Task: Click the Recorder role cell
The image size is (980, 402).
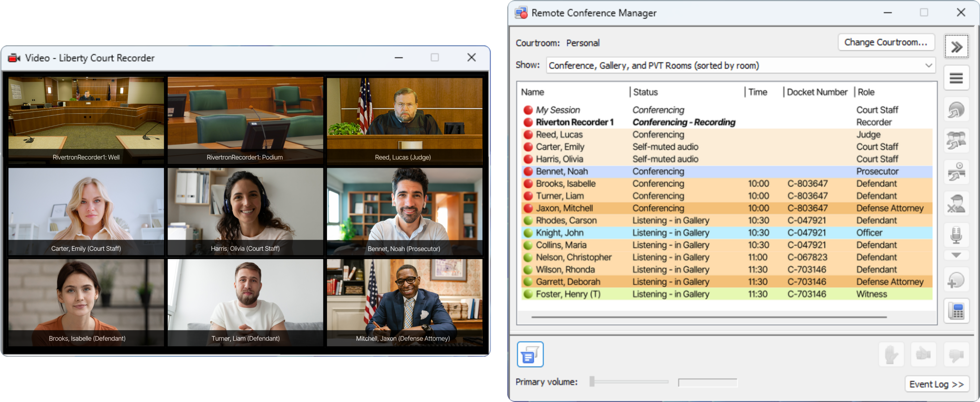Action: (874, 122)
